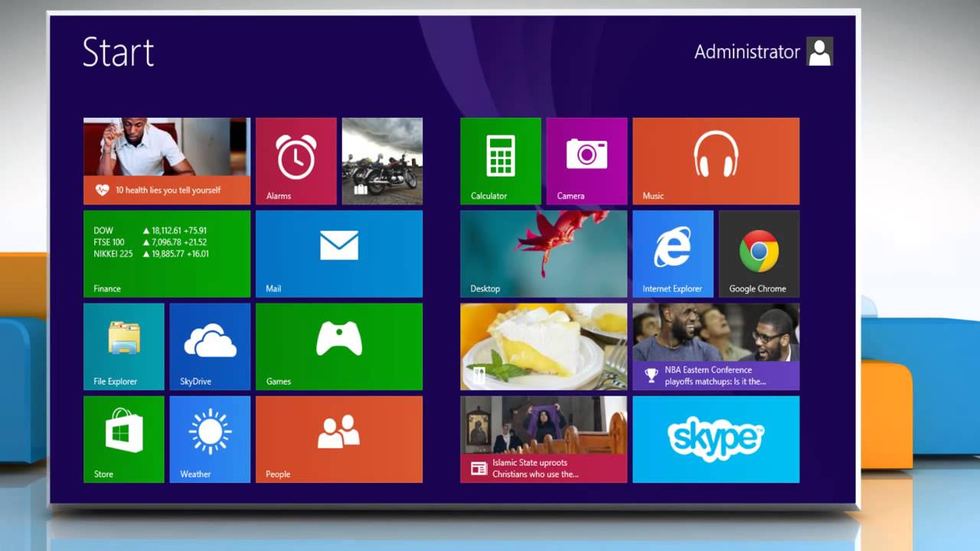980x551 pixels.
Task: Open the Mail envelope tile
Action: (339, 253)
